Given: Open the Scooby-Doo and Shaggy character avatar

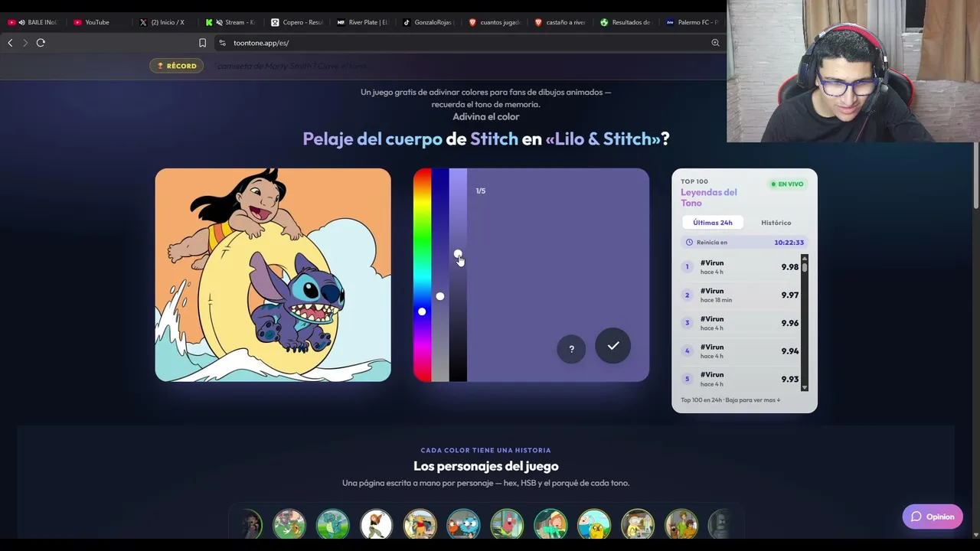Looking at the screenshot, I should point(681,525).
